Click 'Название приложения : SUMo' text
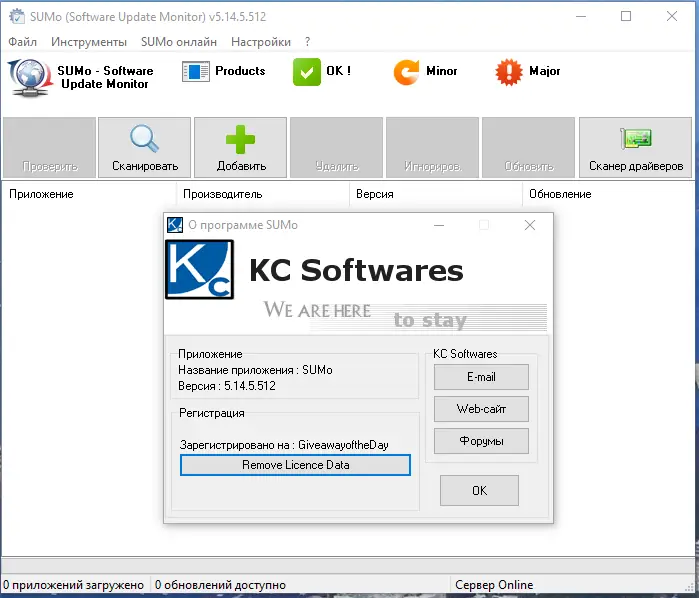This screenshot has height=598, width=699. (255, 370)
